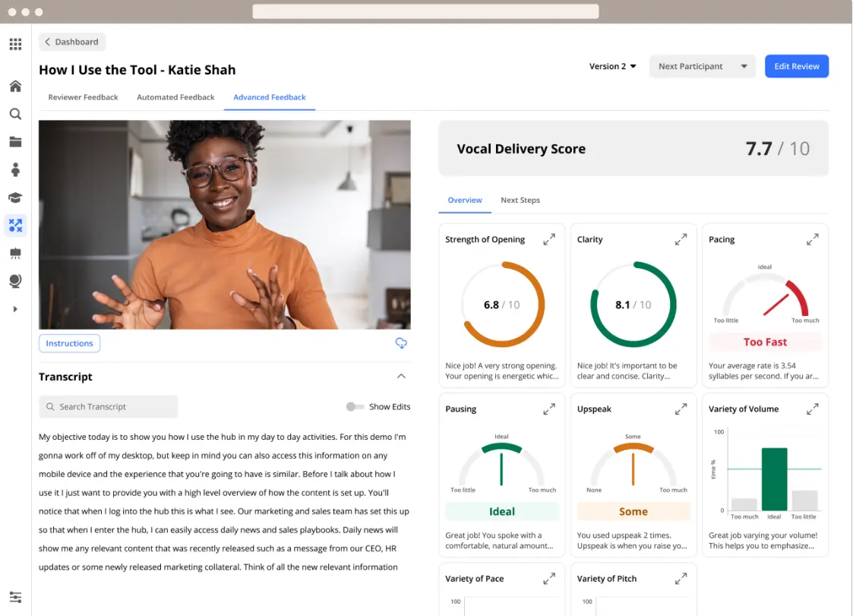Click the Ideal pausing label
This screenshot has width=853, height=616.
click(x=501, y=511)
